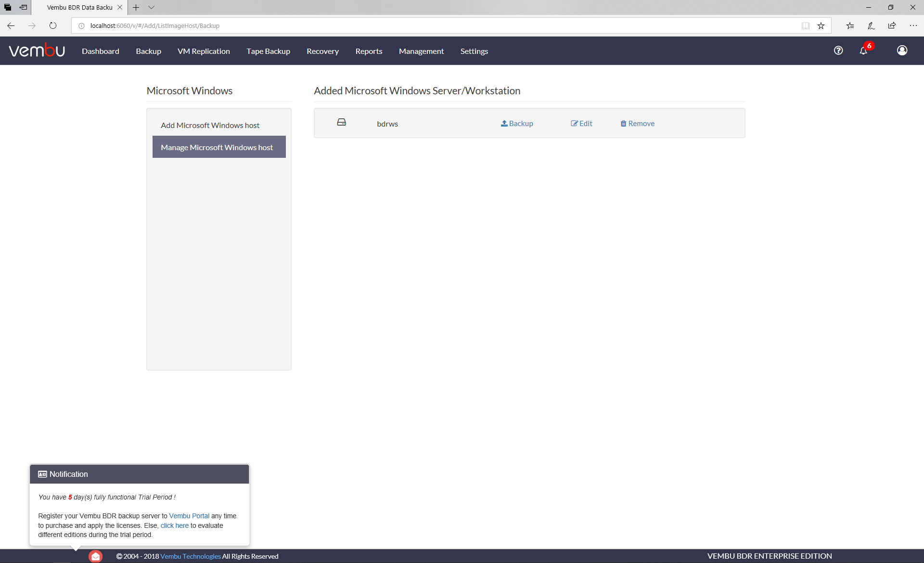Click the browser back arrow
Viewport: 924px width, 563px height.
pyautogui.click(x=11, y=26)
